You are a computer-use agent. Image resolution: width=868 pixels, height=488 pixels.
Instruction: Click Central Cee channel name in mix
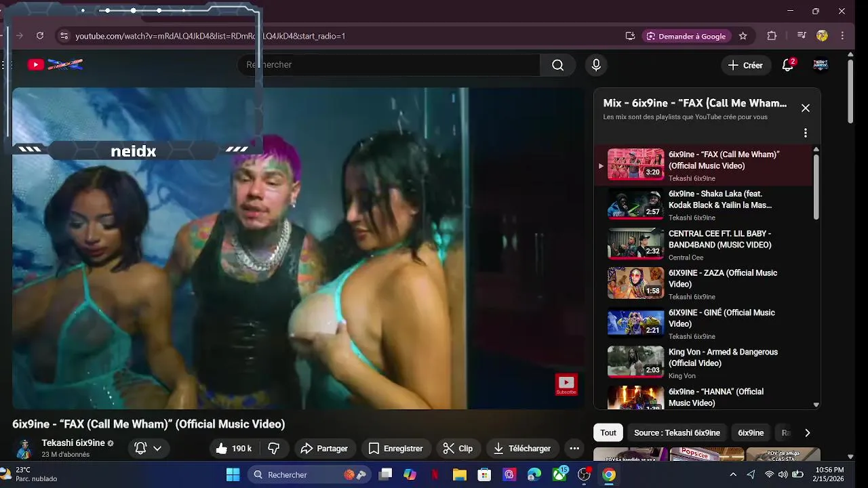[686, 258]
